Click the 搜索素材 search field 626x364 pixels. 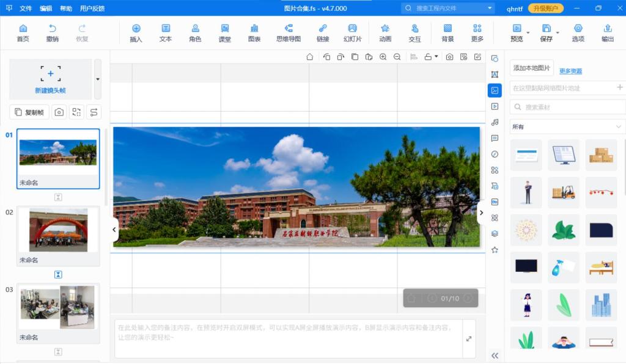point(567,107)
